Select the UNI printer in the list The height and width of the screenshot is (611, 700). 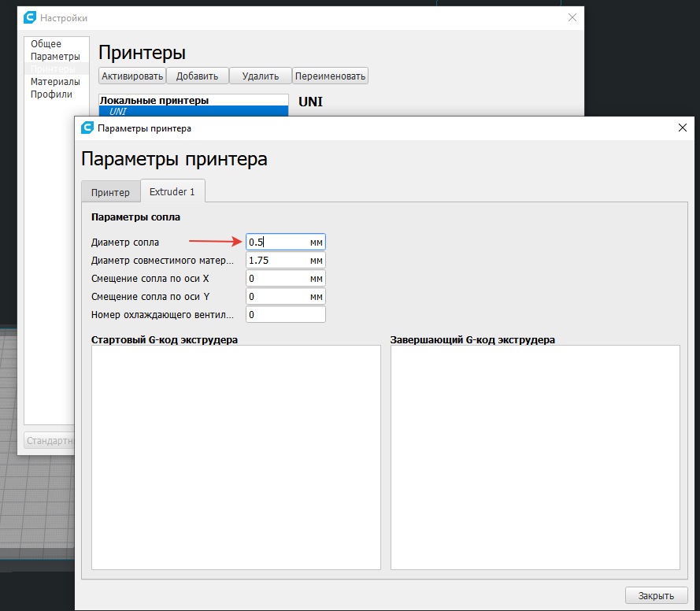point(193,111)
